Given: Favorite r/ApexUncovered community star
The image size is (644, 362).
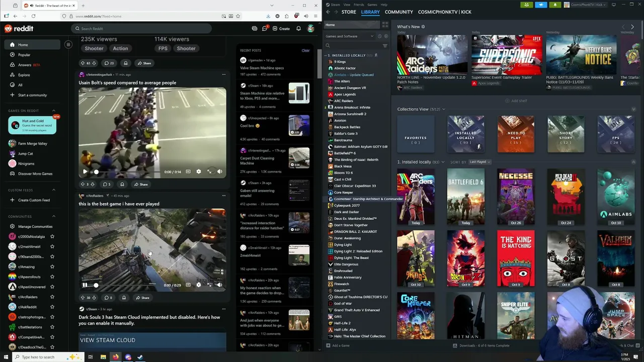Looking at the screenshot, I should point(52,287).
